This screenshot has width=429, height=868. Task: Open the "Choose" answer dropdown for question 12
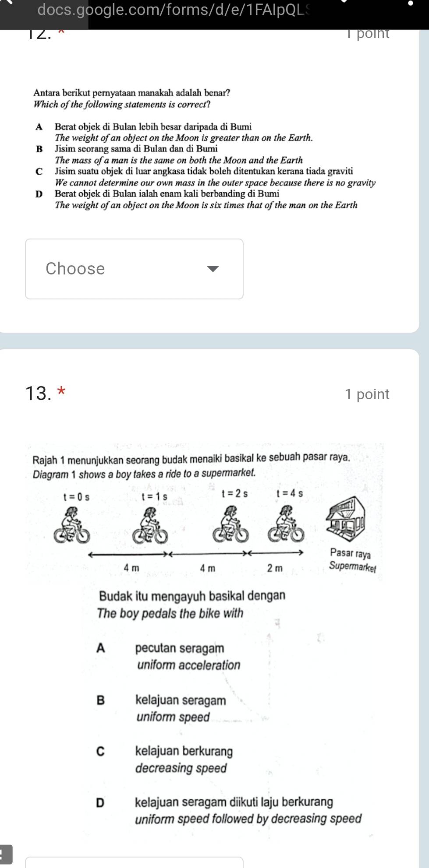click(x=134, y=269)
